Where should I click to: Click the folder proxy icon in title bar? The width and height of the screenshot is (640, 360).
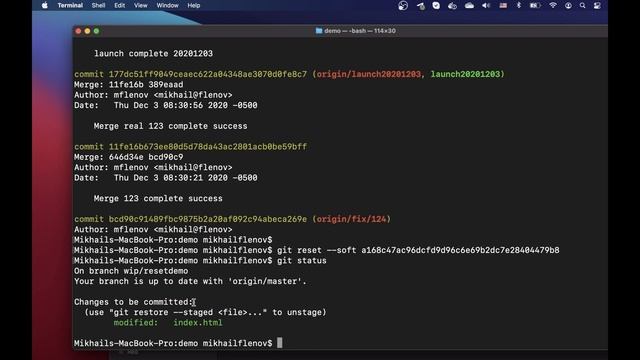[x=319, y=31]
